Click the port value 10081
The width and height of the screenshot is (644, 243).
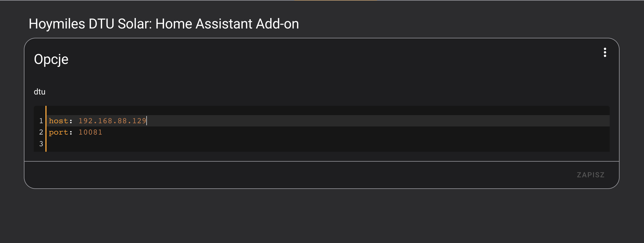tap(90, 132)
